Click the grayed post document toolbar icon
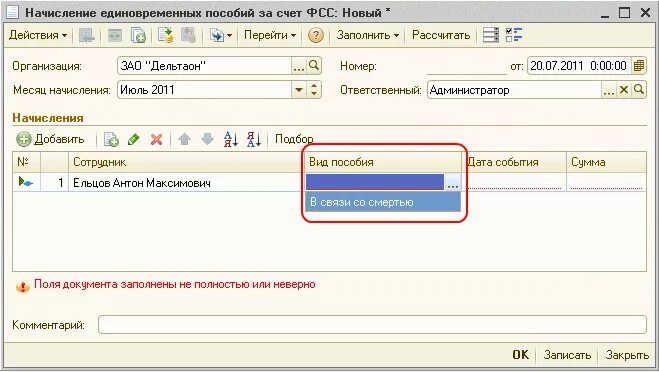 tap(87, 35)
